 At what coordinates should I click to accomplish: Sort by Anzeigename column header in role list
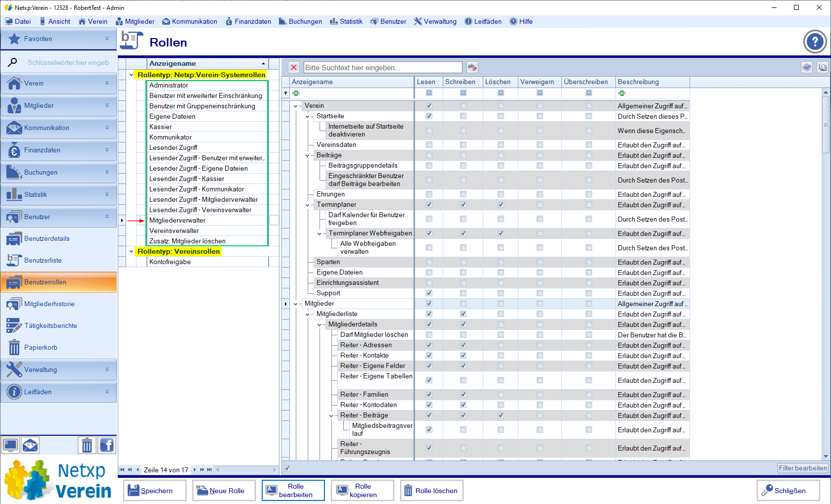click(x=208, y=63)
